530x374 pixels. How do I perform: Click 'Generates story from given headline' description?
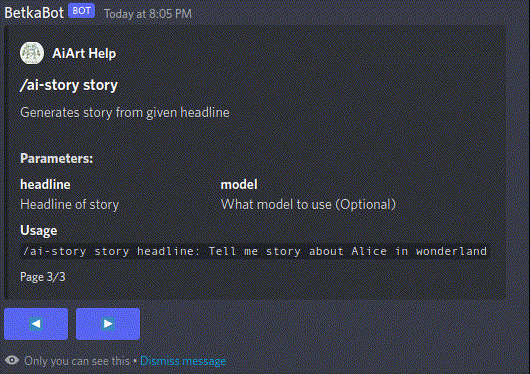point(125,113)
